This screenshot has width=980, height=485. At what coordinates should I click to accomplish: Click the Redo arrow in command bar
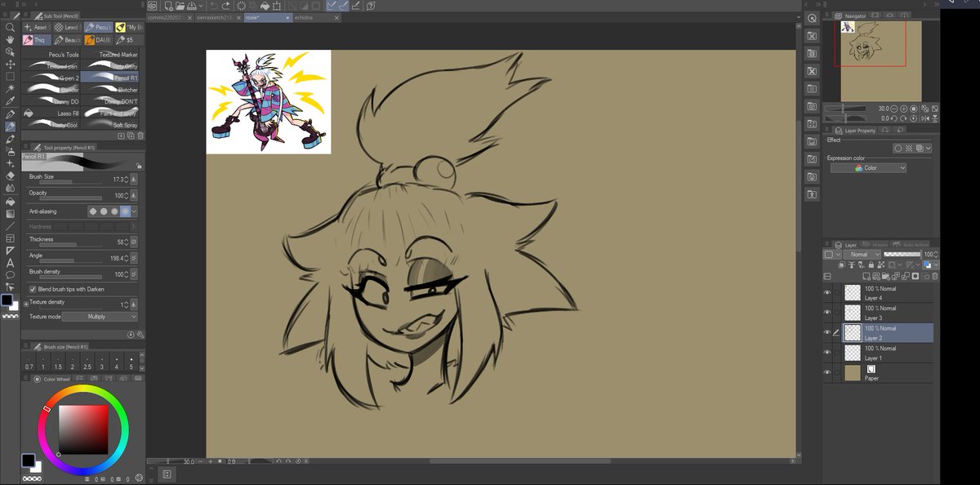(x=226, y=6)
